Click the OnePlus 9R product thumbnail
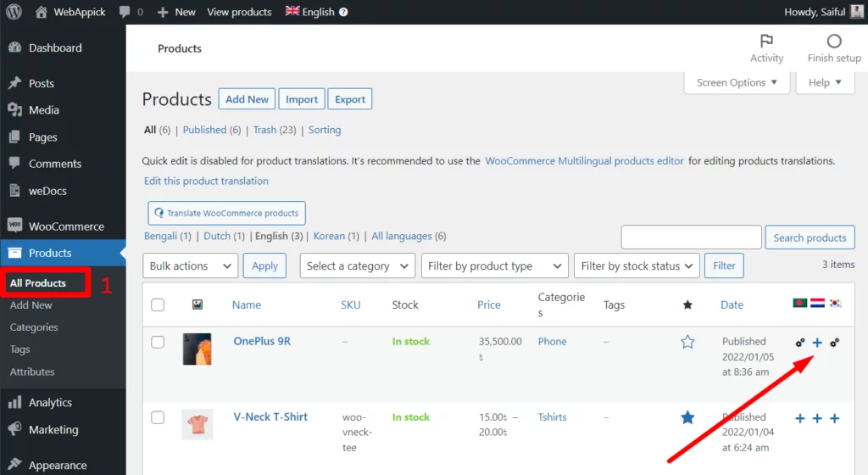 coord(197,349)
